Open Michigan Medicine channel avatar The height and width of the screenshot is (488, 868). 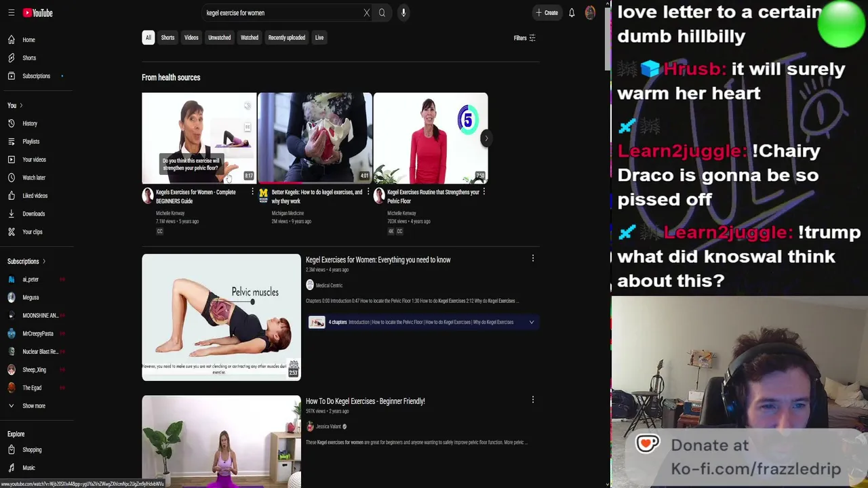coord(263,197)
